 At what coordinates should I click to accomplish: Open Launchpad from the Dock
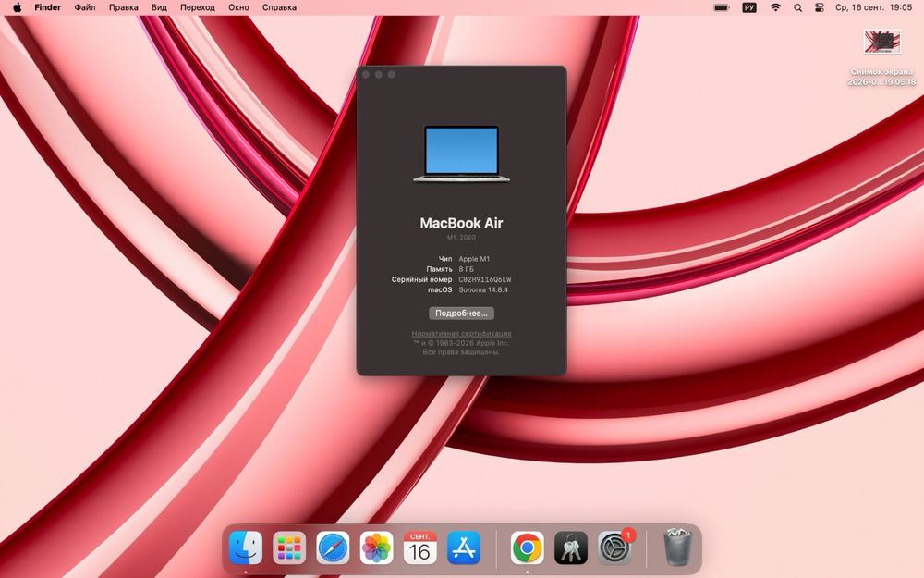[289, 547]
